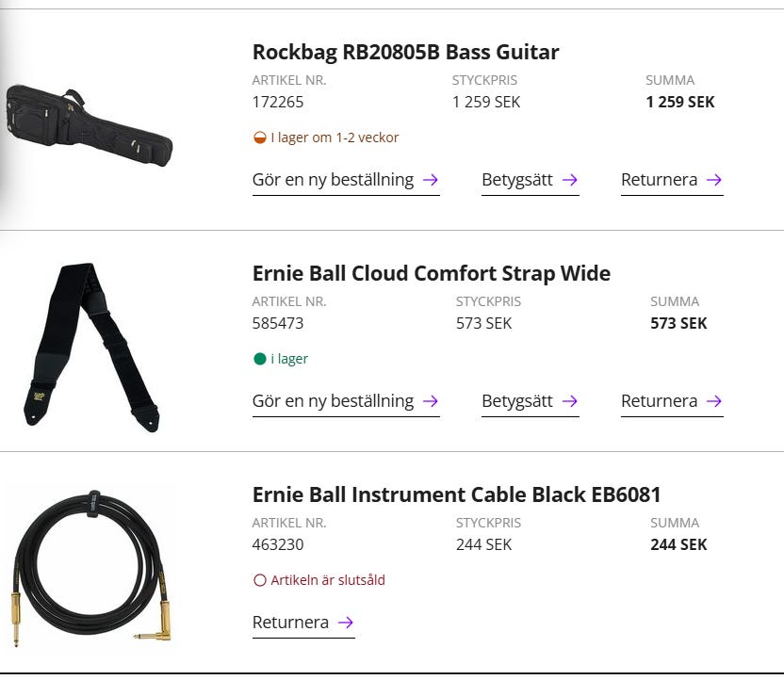This screenshot has height=680, width=784.
Task: Return the Ernie Ball Instrument Cable
Action: [290, 623]
